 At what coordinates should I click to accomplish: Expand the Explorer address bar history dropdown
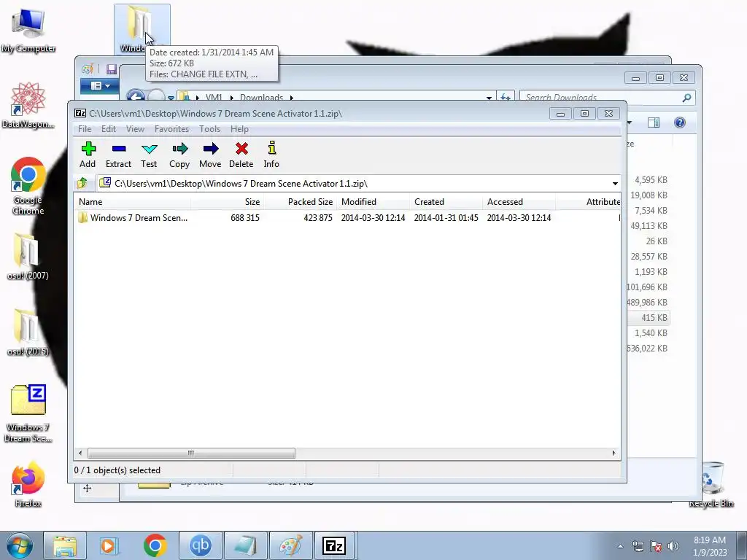pos(489,98)
